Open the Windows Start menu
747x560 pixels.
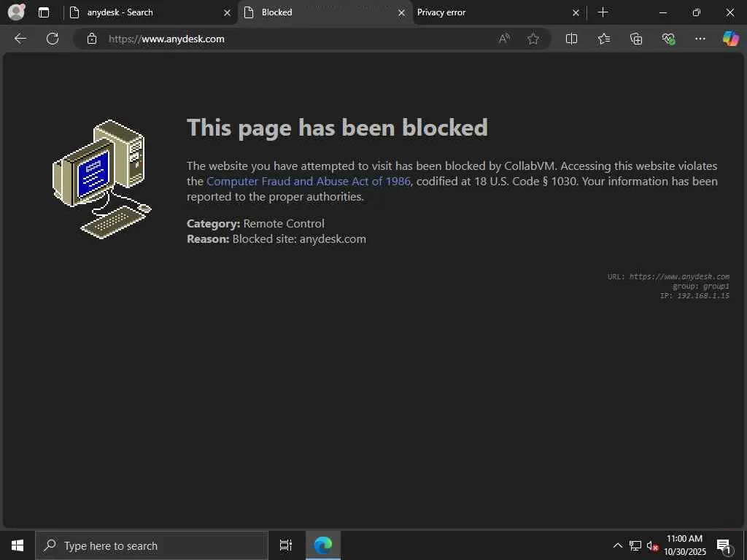[18, 545]
